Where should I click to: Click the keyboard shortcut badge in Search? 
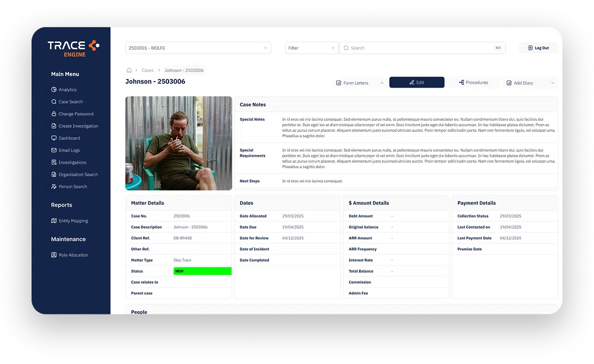pos(498,48)
